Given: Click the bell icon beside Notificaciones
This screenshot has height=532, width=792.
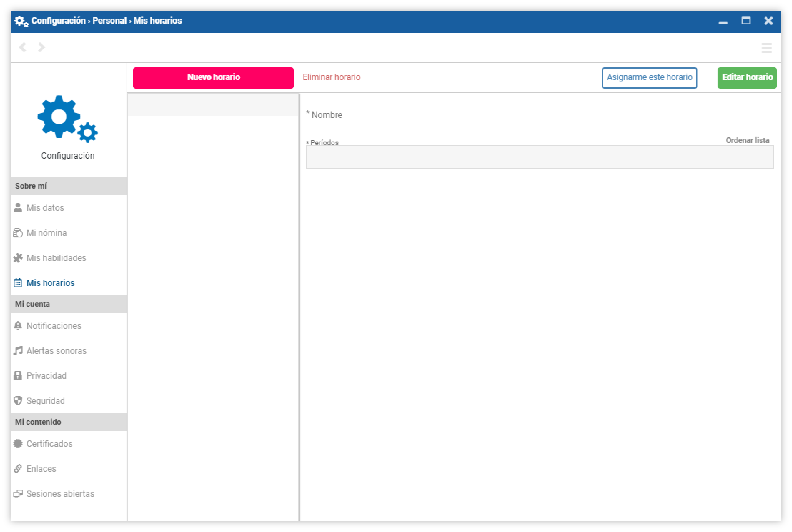Looking at the screenshot, I should click(18, 326).
